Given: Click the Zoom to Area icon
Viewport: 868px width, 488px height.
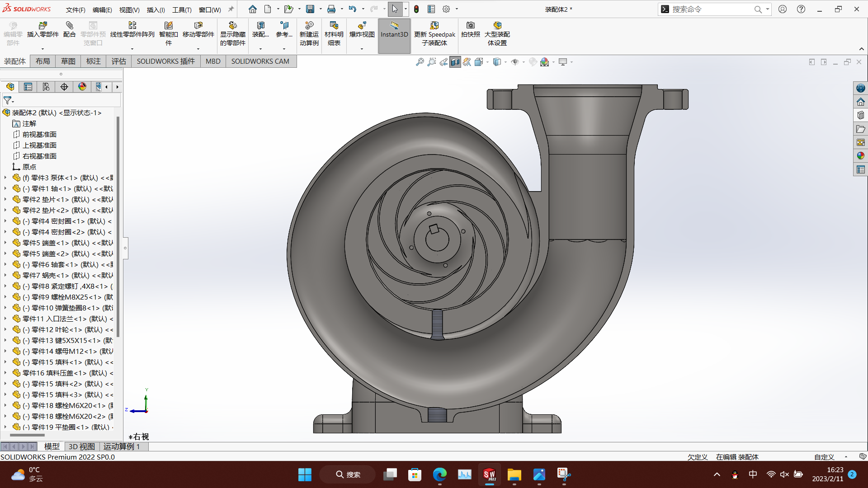Looking at the screenshot, I should point(432,62).
